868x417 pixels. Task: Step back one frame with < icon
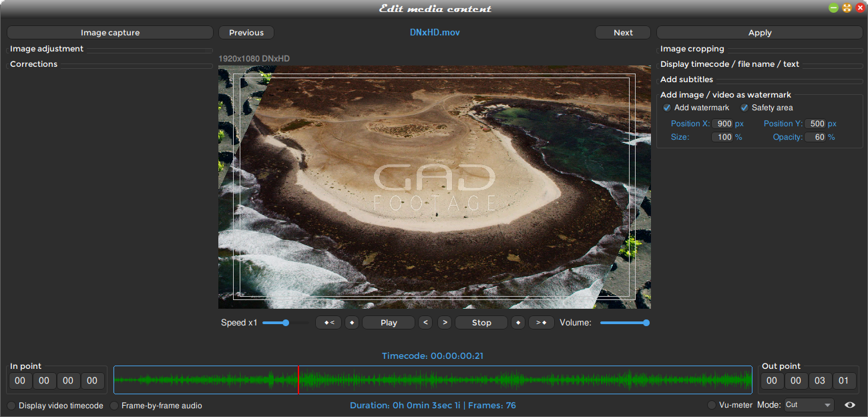click(425, 322)
